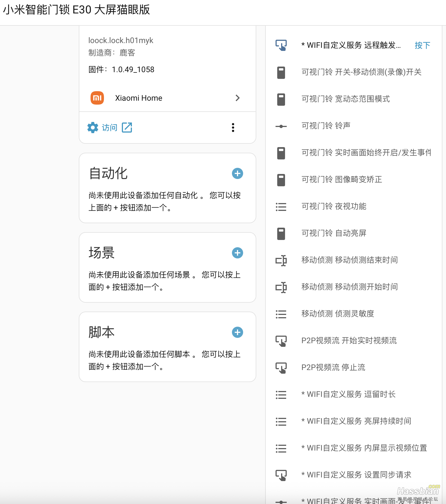This screenshot has height=504, width=446.
Task: Click the label * WIFI自定义服务 远程触发...
Action: click(351, 45)
